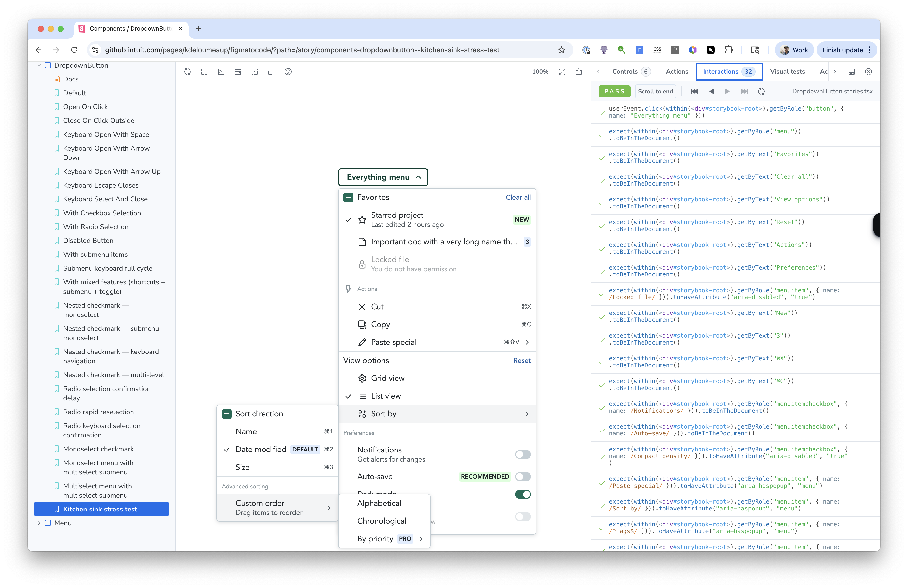Rerun the interactions playback
908x588 pixels.
coord(761,91)
